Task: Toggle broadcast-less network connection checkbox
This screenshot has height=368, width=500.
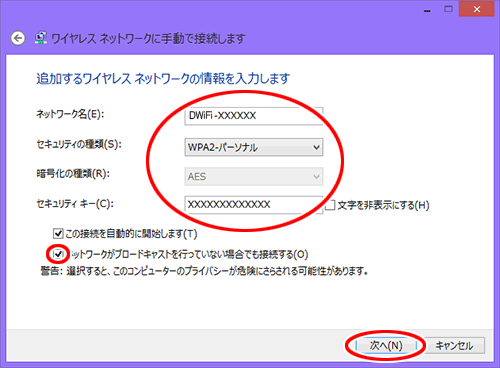Action: tap(58, 254)
